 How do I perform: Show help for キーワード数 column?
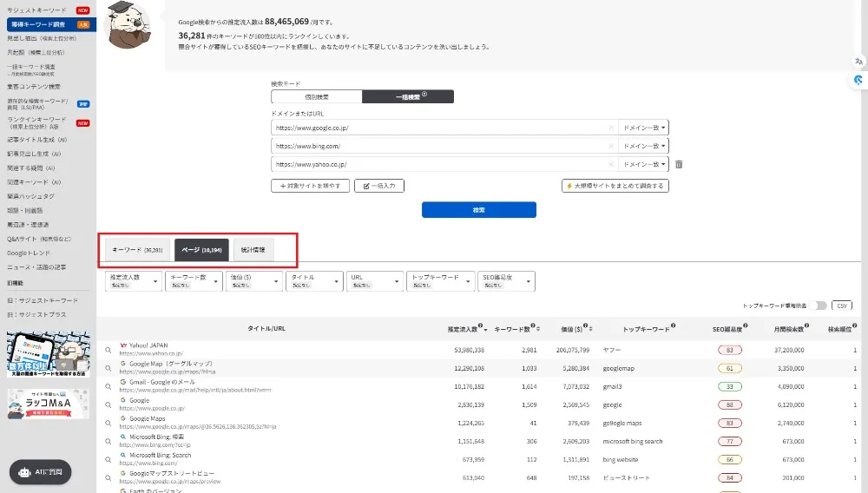click(x=533, y=325)
